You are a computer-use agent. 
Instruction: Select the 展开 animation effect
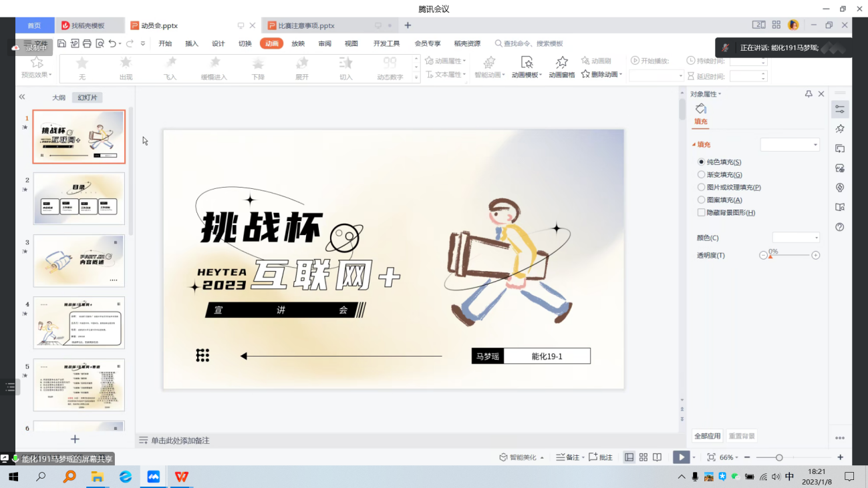(302, 68)
